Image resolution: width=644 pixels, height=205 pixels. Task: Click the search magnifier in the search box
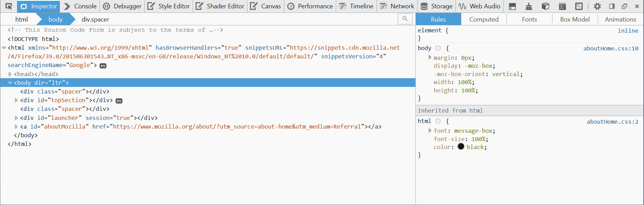pyautogui.click(x=405, y=19)
